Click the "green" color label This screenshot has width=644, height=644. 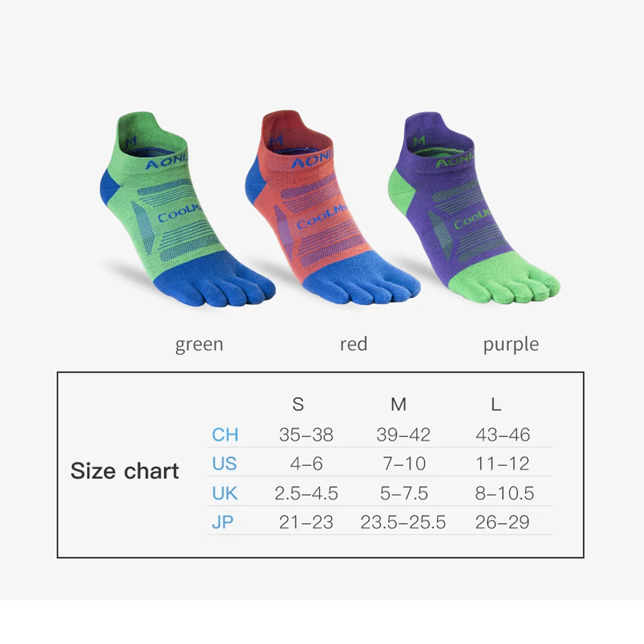tap(199, 345)
